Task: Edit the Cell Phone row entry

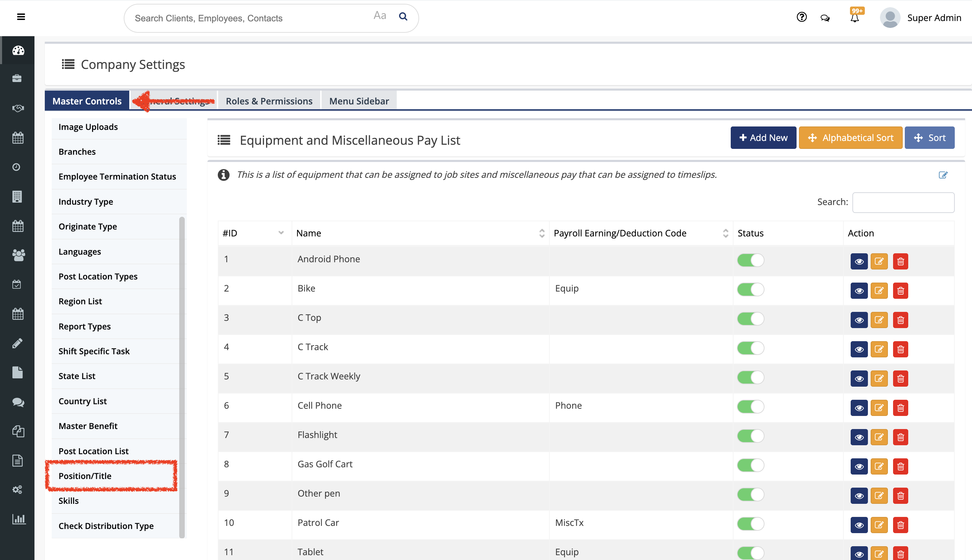Action: [x=879, y=408]
